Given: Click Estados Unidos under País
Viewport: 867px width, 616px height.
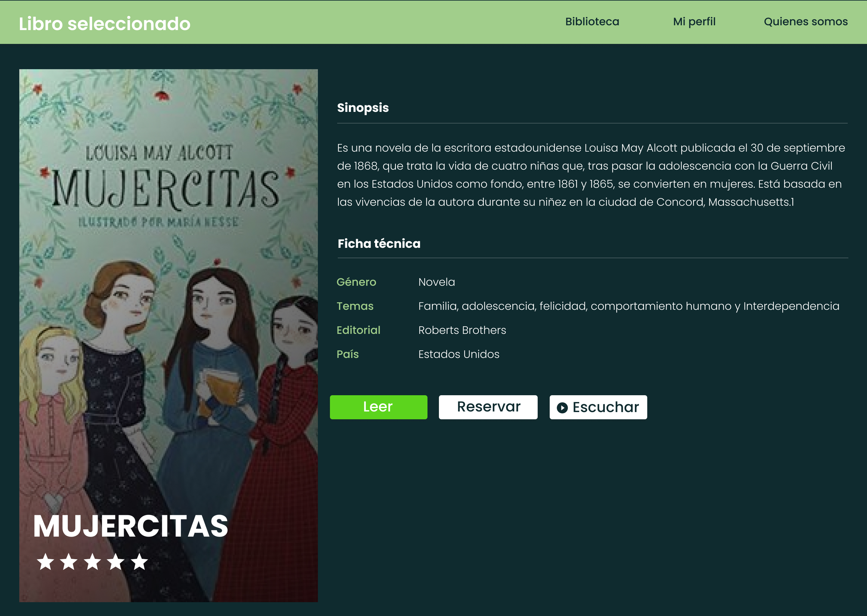Looking at the screenshot, I should tap(458, 354).
